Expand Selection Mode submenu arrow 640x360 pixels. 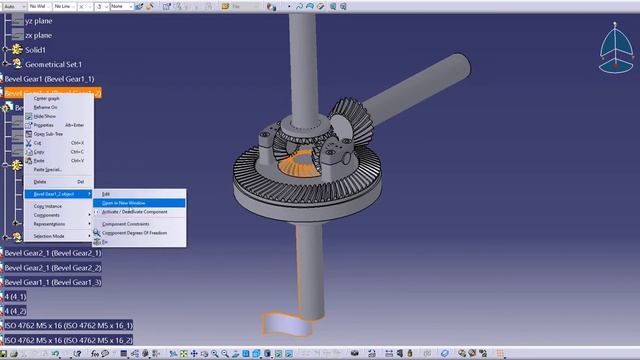(x=89, y=236)
